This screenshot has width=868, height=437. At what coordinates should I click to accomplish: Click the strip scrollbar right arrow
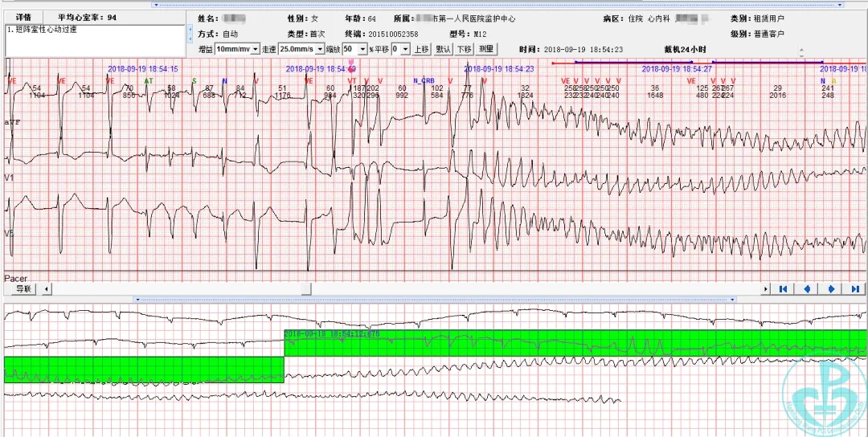pos(766,288)
